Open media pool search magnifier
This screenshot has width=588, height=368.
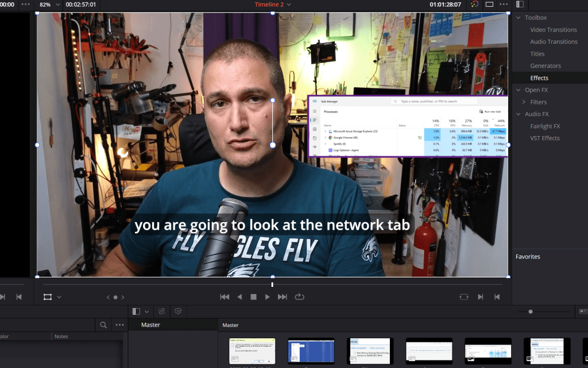coord(103,325)
